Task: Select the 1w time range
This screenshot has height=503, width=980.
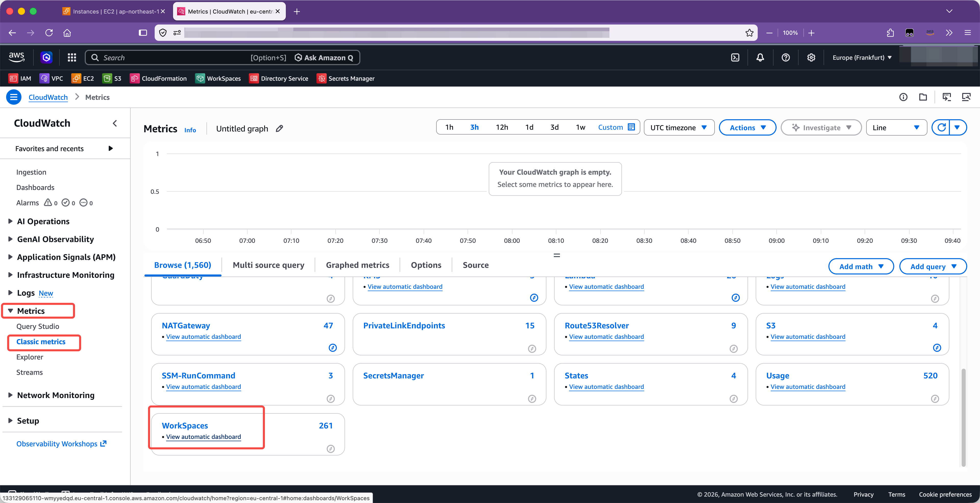Action: click(581, 127)
